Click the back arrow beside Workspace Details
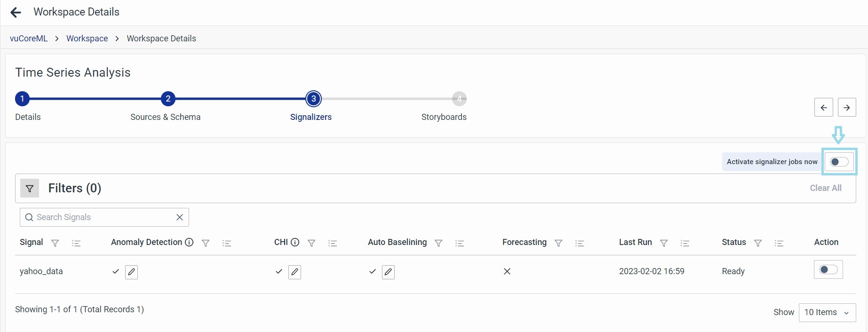This screenshot has width=868, height=332. click(16, 13)
